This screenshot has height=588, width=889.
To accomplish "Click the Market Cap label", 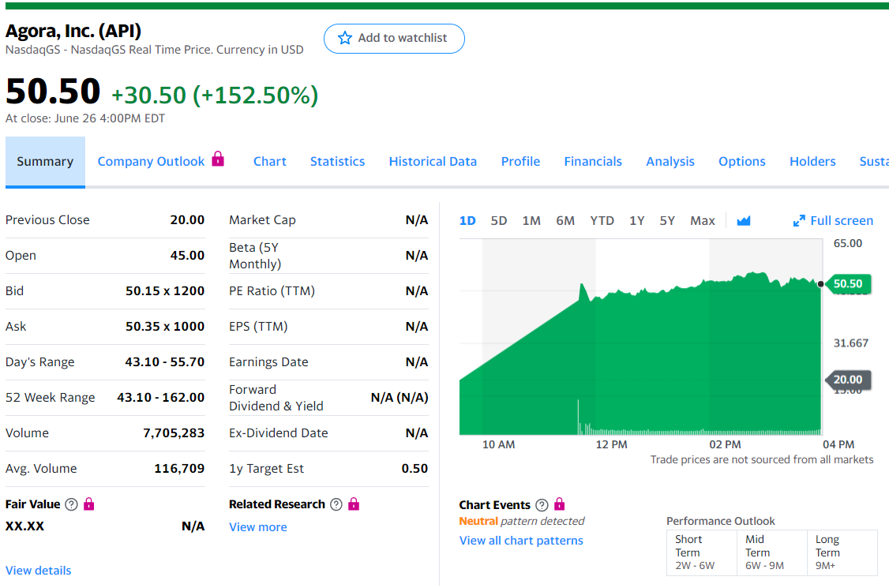I will pyautogui.click(x=262, y=220).
